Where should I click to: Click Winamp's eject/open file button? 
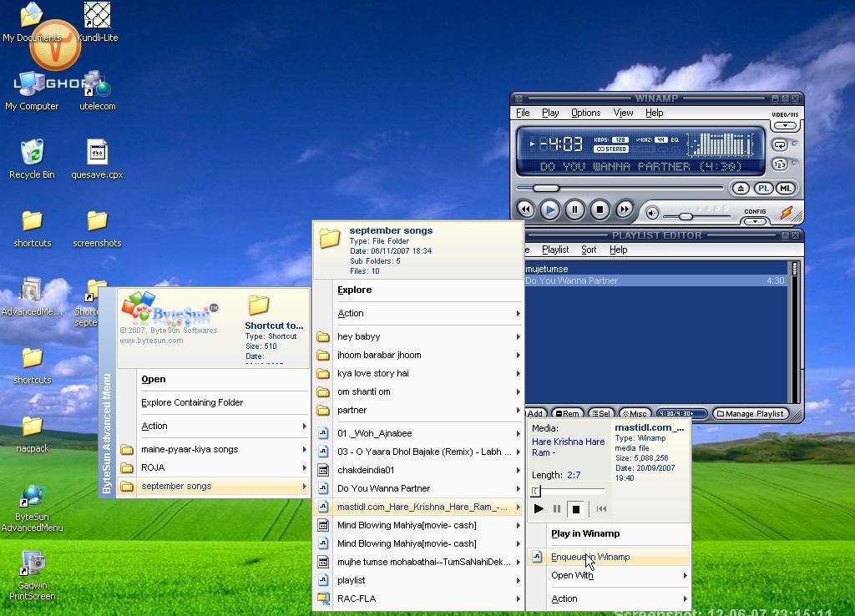click(741, 189)
